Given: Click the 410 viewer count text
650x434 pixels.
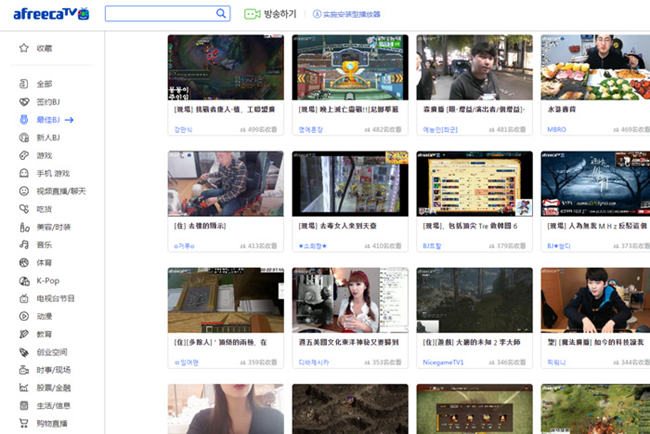Looking at the screenshot, I should (x=383, y=246).
